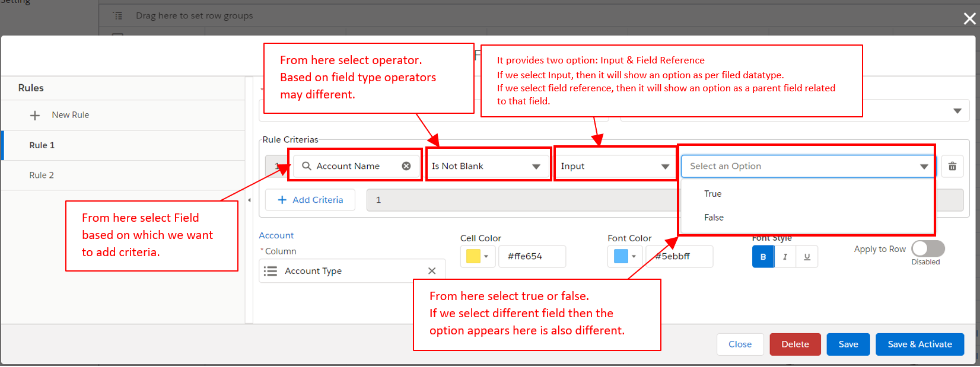Click the Cell Color hex input field
Screen dimensions: 980x367
(x=532, y=256)
